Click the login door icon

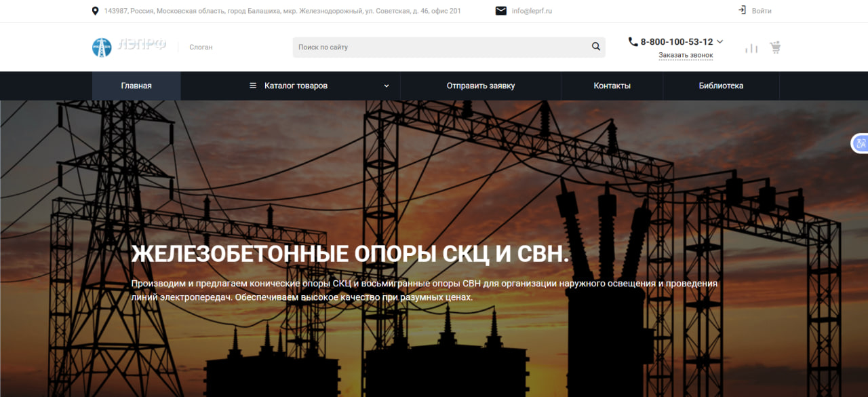[x=742, y=10]
